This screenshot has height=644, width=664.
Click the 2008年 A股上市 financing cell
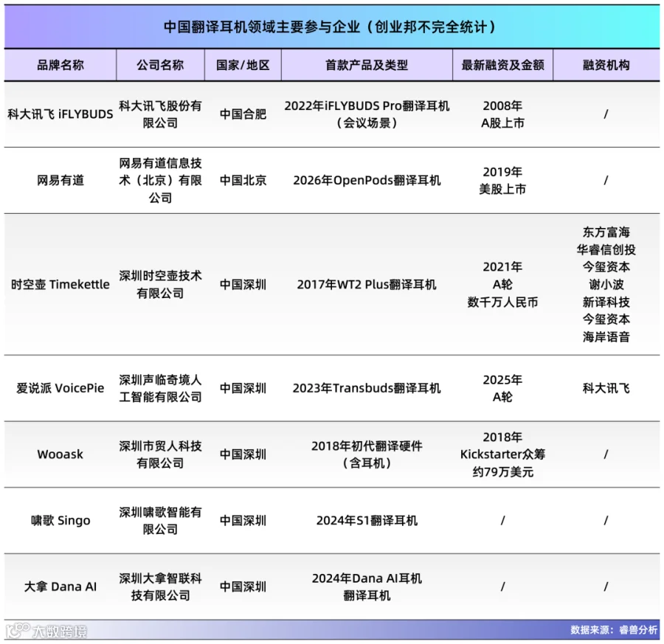pos(502,114)
